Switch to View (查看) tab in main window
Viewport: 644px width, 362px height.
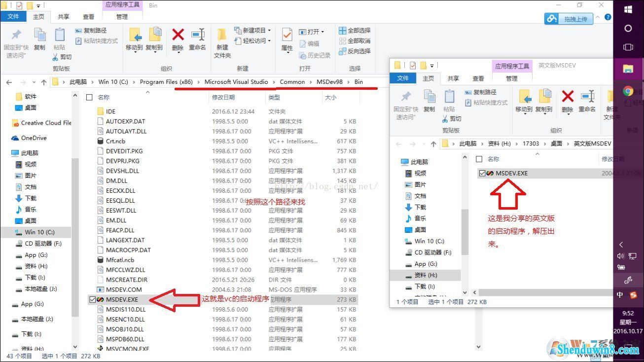tap(89, 16)
